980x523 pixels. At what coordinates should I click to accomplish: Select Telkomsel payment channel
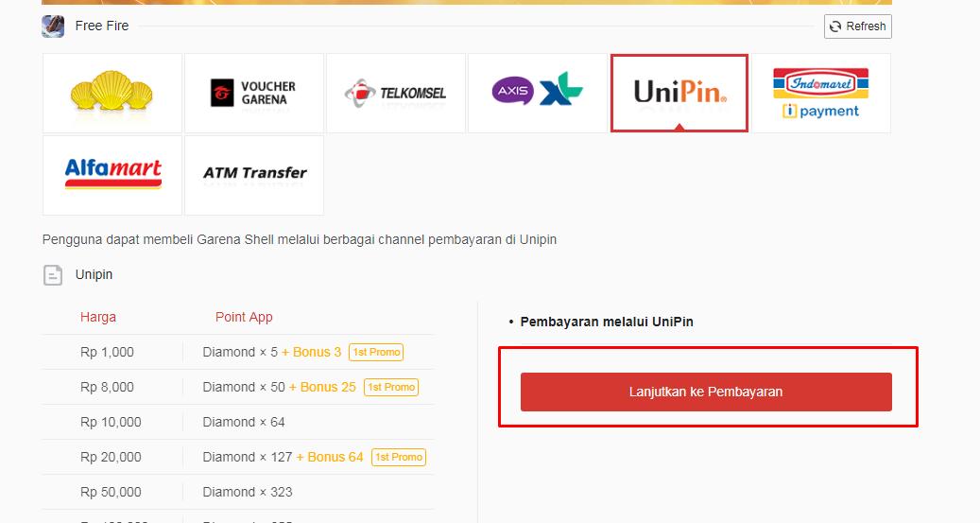pos(396,94)
